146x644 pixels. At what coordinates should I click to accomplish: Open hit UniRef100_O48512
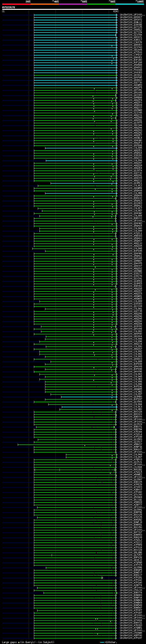click(131, 30)
